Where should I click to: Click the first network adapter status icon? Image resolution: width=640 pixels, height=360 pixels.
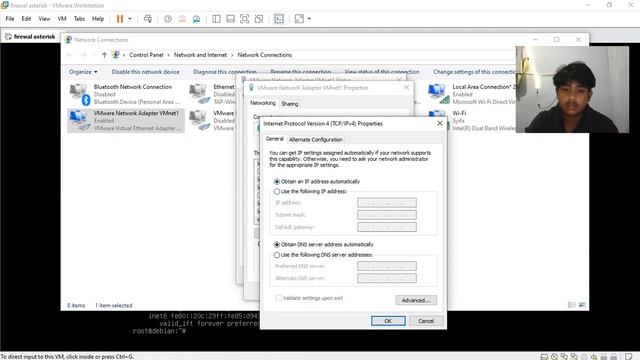tap(564, 357)
